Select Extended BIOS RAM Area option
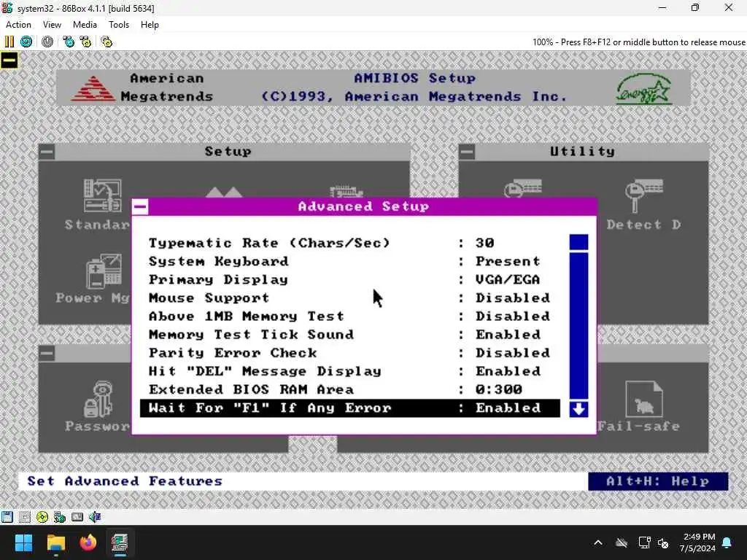 click(x=349, y=389)
